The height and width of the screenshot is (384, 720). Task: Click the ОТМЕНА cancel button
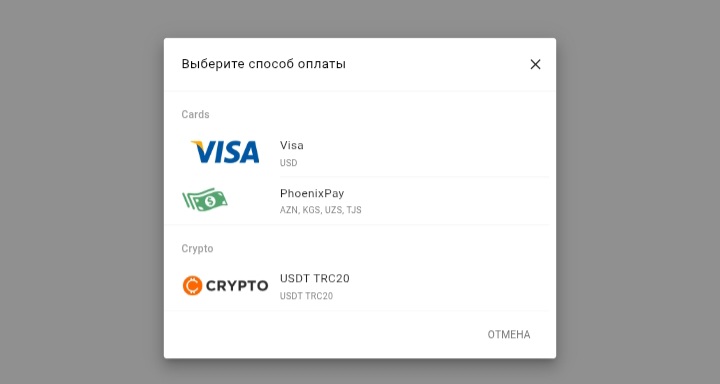click(509, 334)
